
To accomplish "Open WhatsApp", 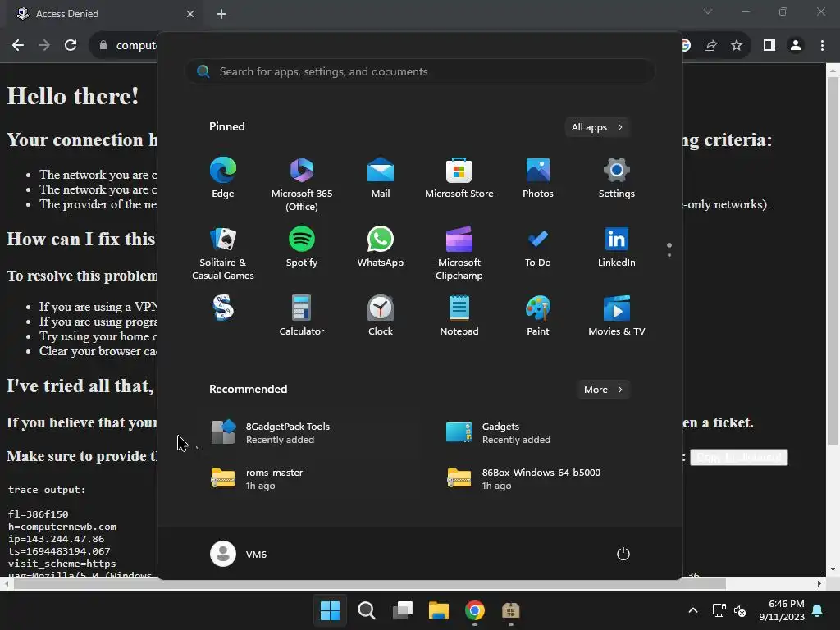I will click(381, 247).
